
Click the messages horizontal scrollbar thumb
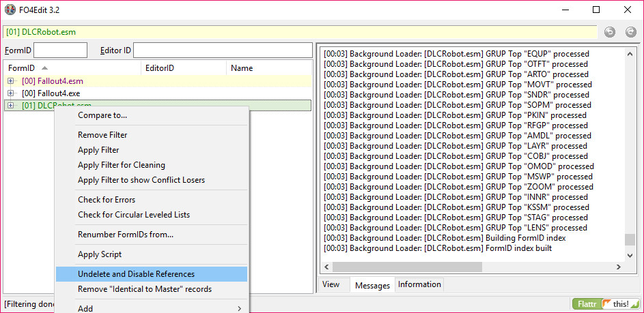pos(407,267)
